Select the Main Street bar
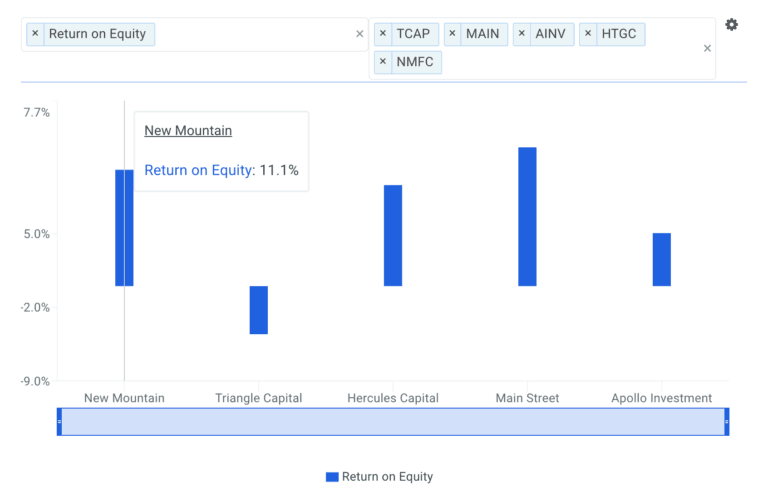Image resolution: width=768 pixels, height=497 pixels. coord(527,217)
